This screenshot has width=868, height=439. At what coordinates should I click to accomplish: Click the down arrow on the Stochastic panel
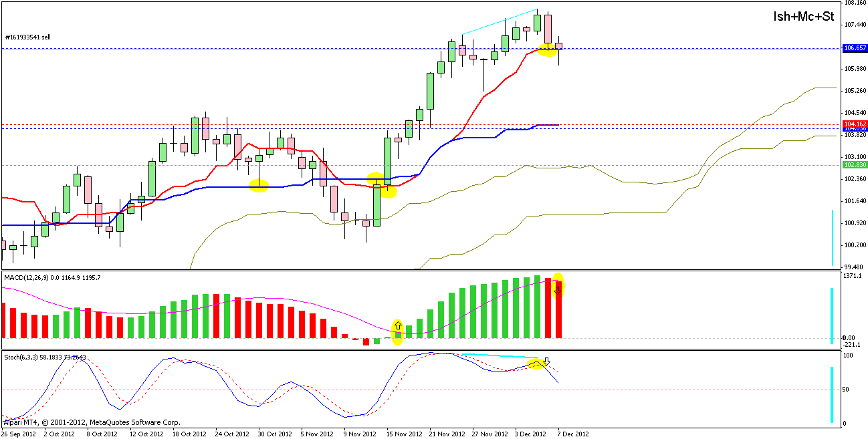(546, 361)
